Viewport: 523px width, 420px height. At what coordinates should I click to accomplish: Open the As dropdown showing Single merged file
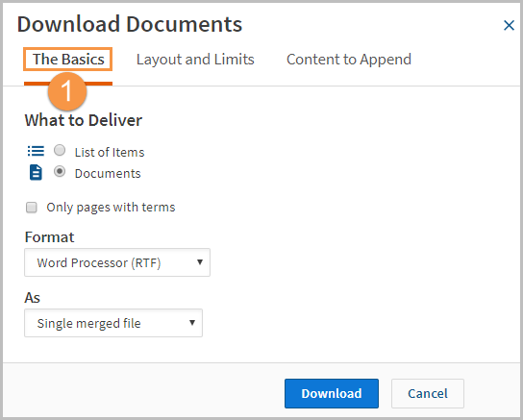coord(113,323)
